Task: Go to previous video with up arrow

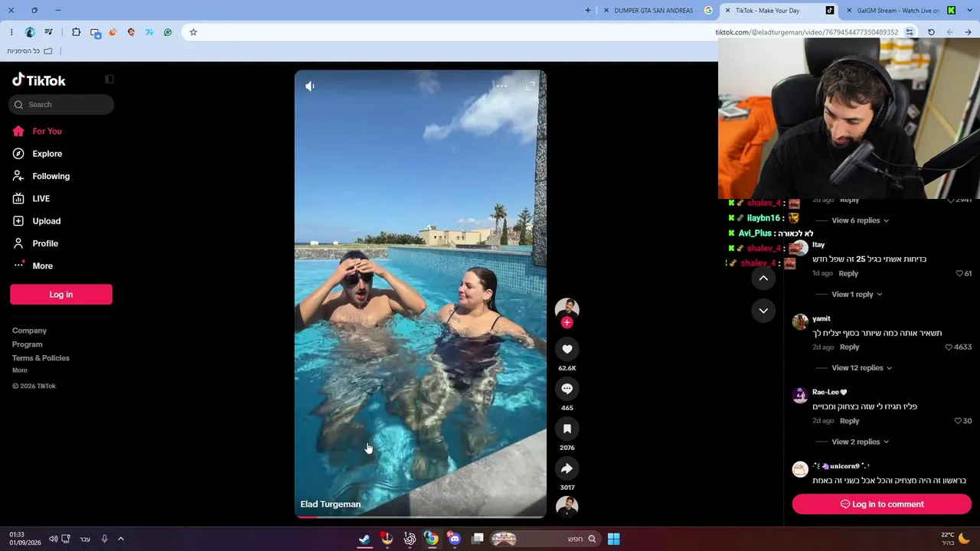Action: click(x=763, y=279)
